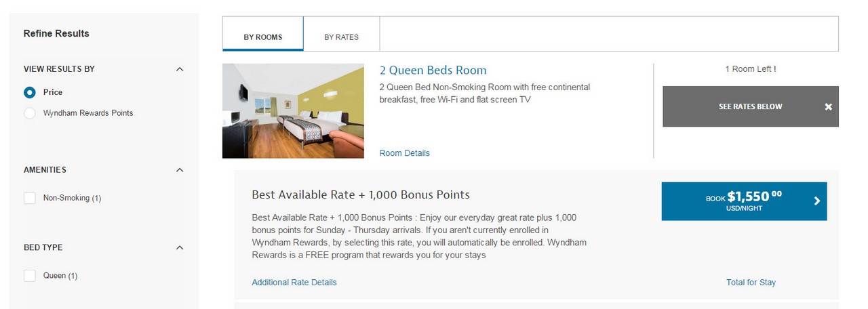Close the See Rates Below panel X
Viewport: 868px width, 309px height.
(828, 107)
